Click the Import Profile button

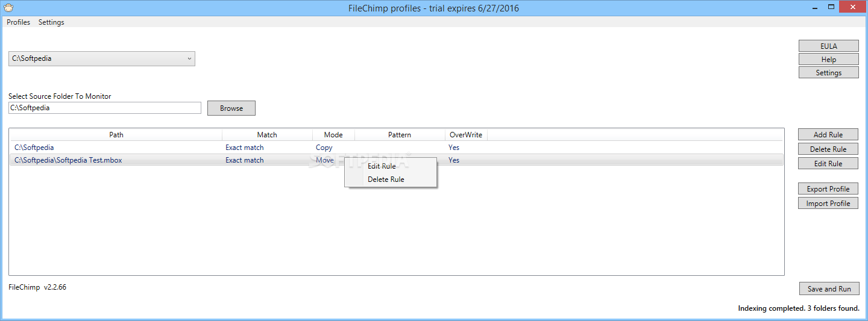click(x=828, y=204)
